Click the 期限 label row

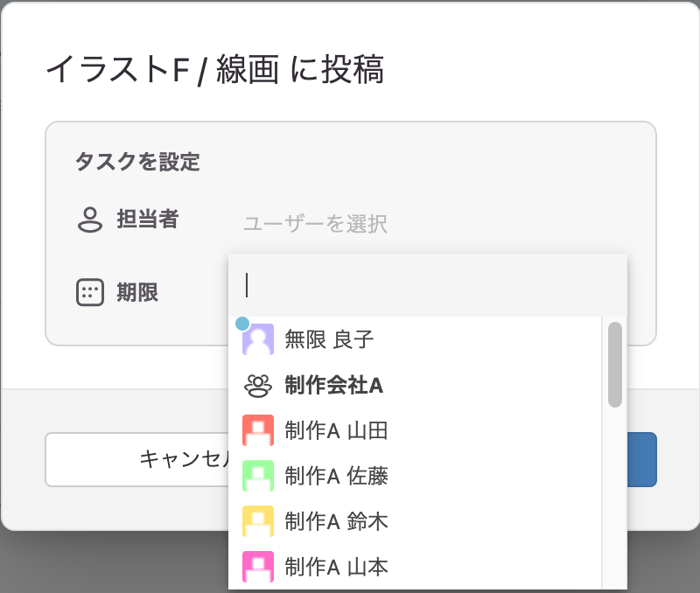pyautogui.click(x=137, y=293)
